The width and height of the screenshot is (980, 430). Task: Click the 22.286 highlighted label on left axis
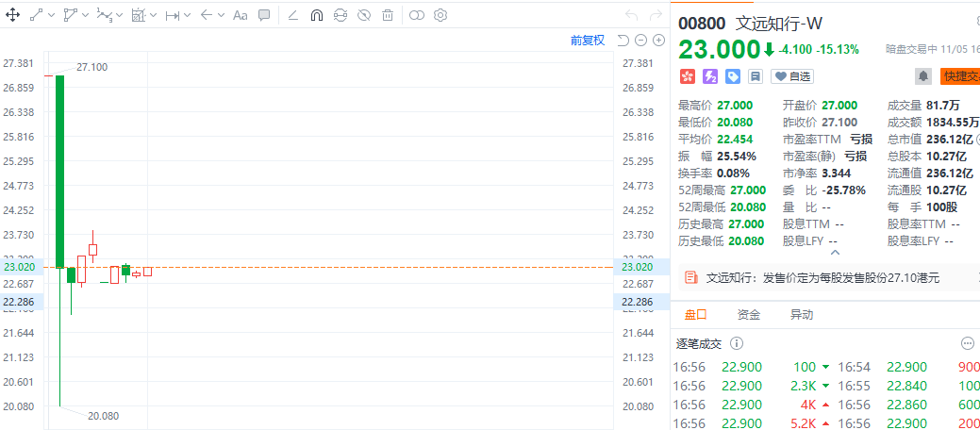point(18,301)
